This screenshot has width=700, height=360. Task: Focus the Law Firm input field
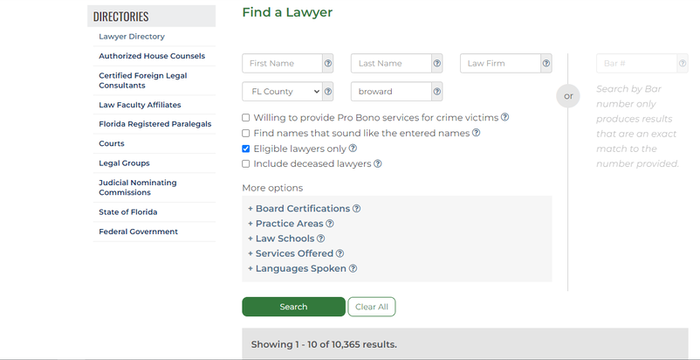pyautogui.click(x=500, y=63)
